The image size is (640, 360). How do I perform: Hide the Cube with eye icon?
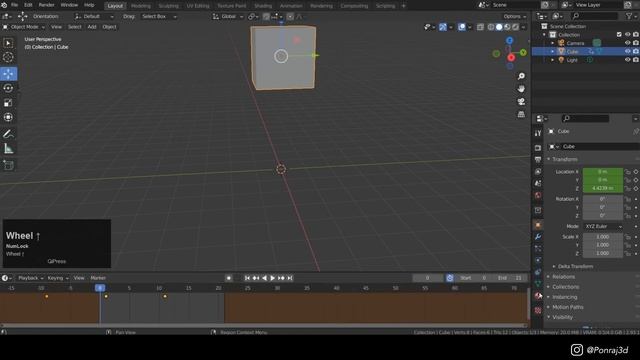click(x=628, y=51)
